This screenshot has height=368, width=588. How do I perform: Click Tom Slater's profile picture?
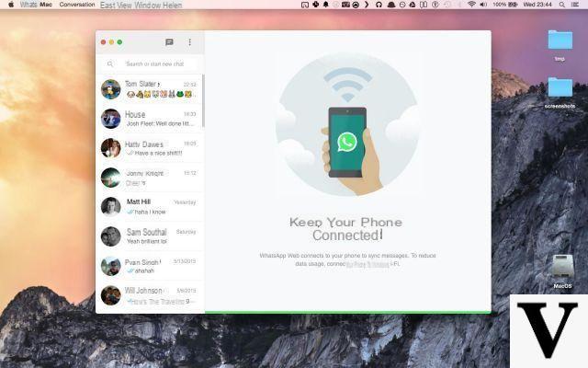point(110,89)
